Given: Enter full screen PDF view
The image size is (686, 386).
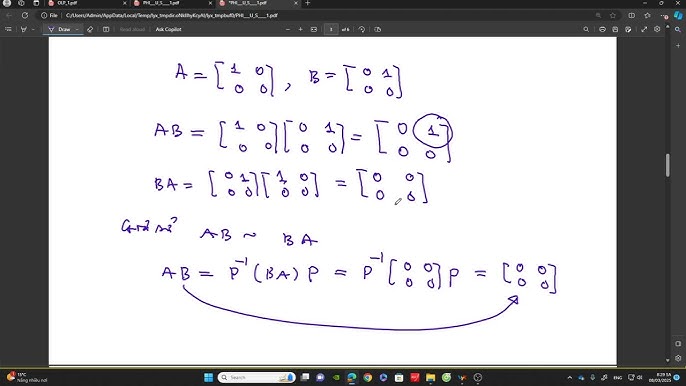Looking at the screenshot, I should [x=644, y=29].
